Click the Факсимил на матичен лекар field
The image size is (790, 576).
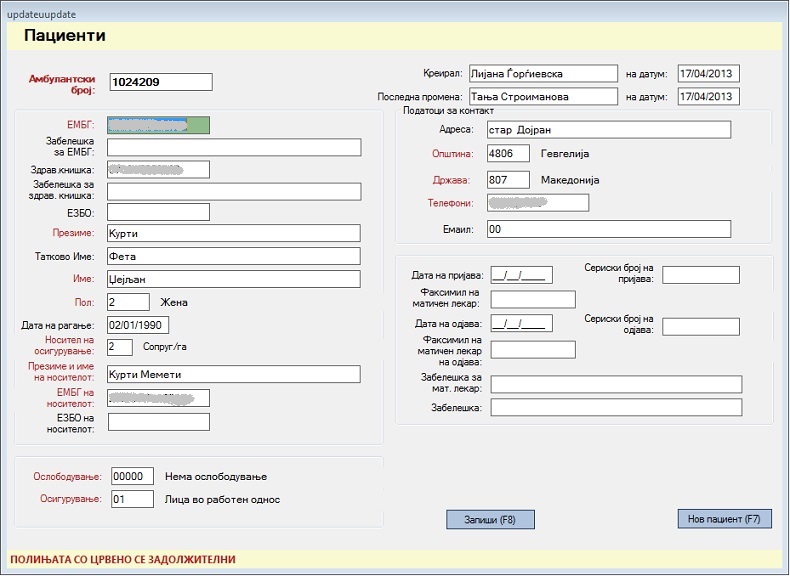click(533, 299)
